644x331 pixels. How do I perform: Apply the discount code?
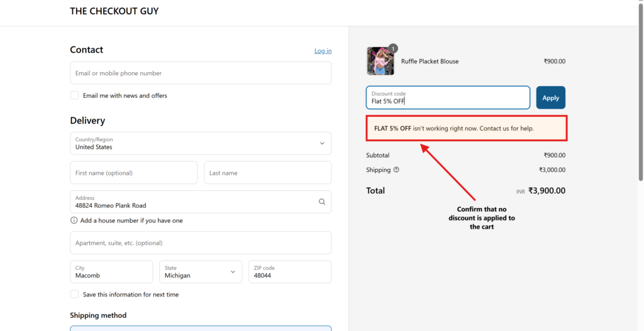pyautogui.click(x=551, y=97)
